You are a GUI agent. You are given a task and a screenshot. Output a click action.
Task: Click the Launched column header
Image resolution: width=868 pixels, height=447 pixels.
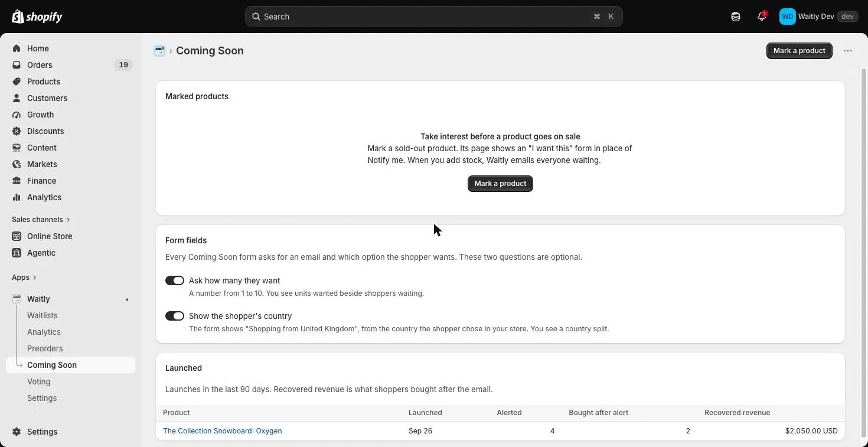(425, 413)
